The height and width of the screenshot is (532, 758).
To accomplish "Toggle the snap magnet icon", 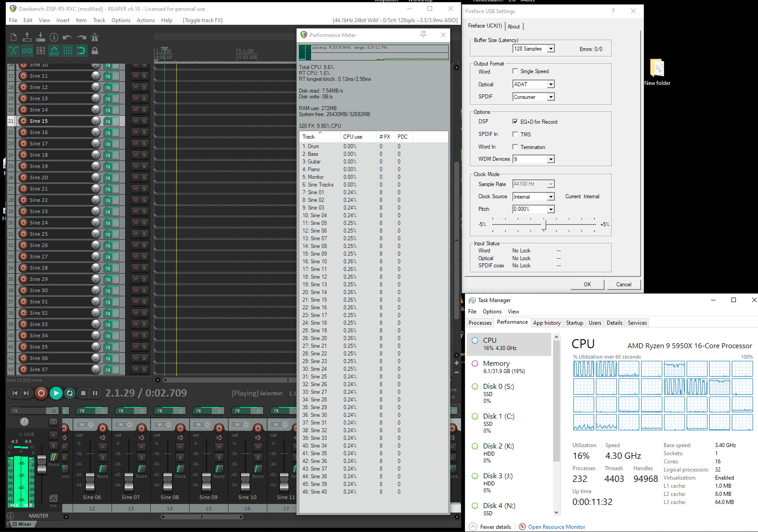I will 81,51.
